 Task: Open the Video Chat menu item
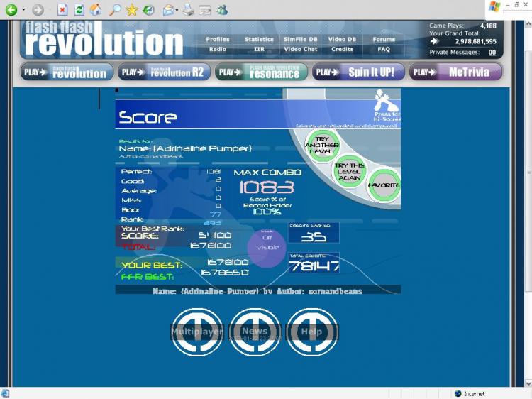pos(301,49)
